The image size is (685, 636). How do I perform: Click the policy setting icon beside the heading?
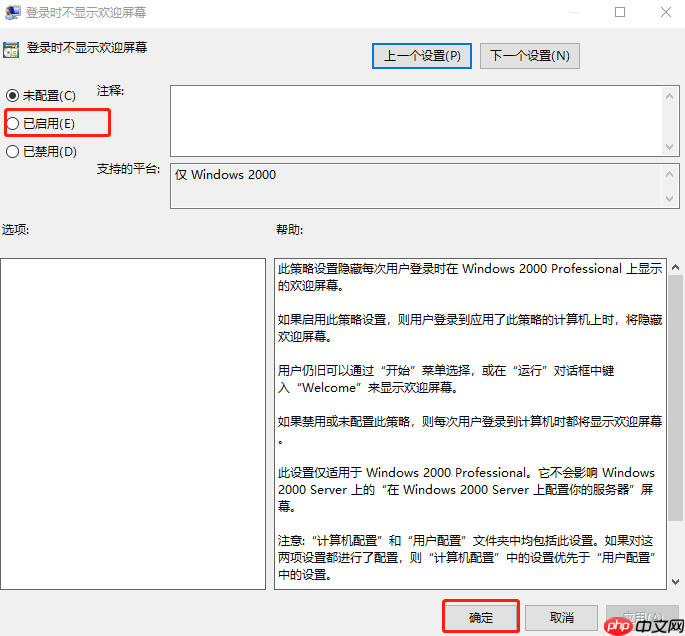[11, 50]
